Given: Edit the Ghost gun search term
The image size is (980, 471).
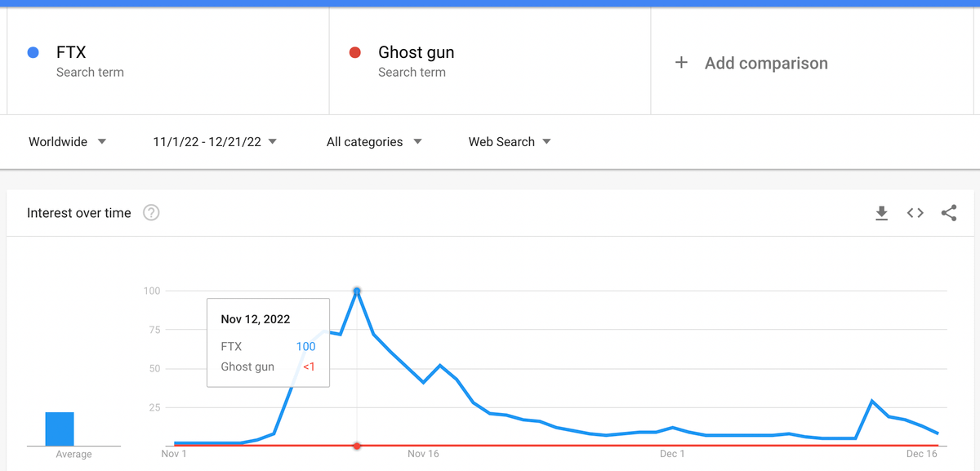Looking at the screenshot, I should click(416, 53).
